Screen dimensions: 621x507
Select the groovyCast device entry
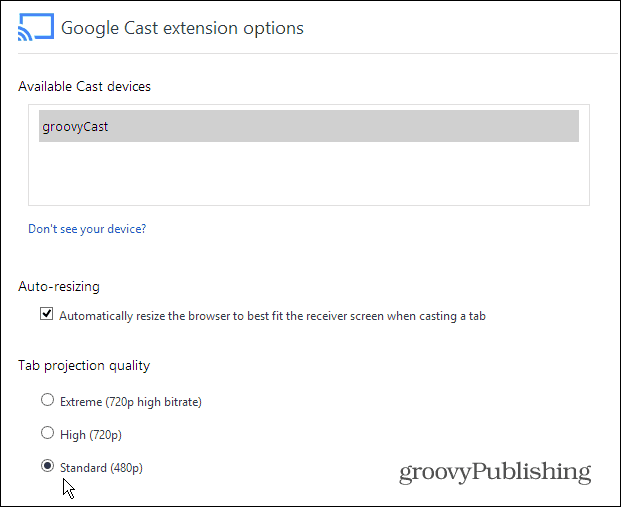tap(309, 126)
